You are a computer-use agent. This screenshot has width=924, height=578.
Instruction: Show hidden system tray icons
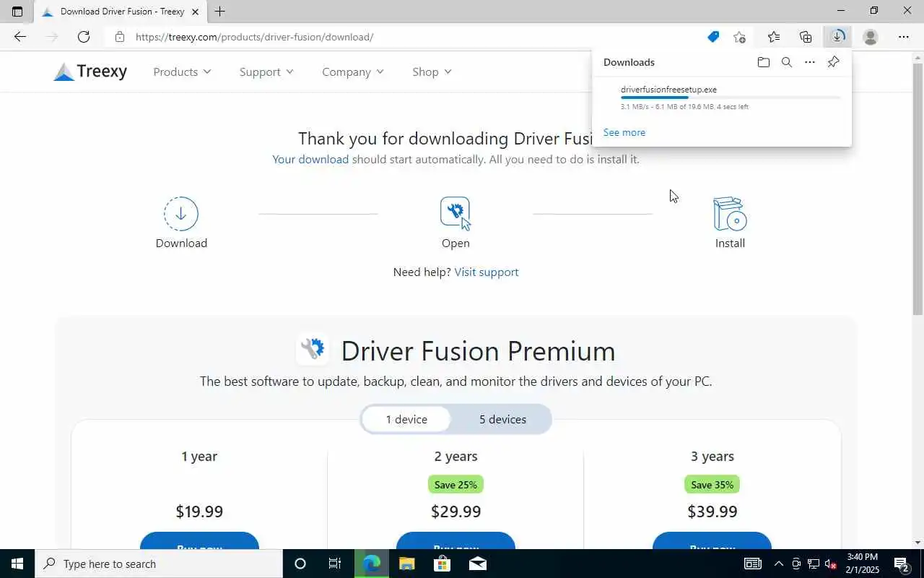pos(778,564)
